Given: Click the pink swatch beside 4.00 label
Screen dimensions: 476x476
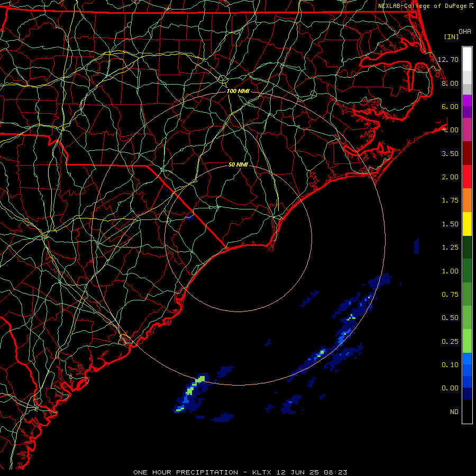Looking at the screenshot, I should pos(467,130).
